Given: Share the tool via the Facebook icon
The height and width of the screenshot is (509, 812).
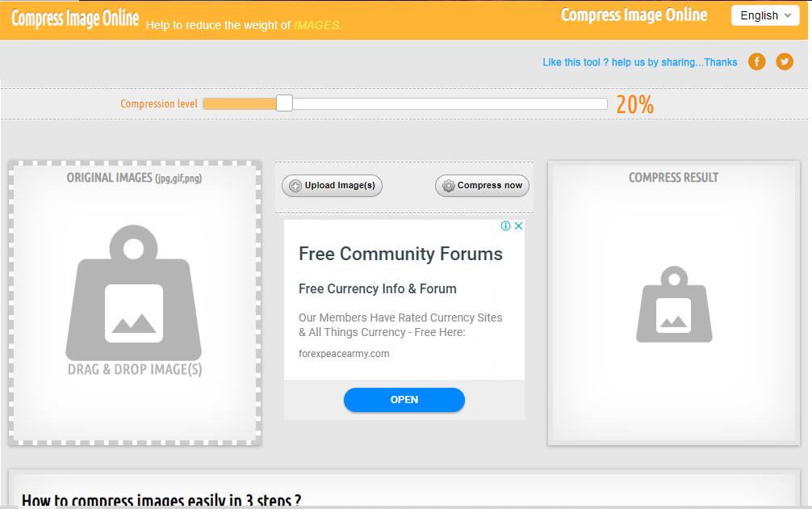Looking at the screenshot, I should (x=756, y=61).
